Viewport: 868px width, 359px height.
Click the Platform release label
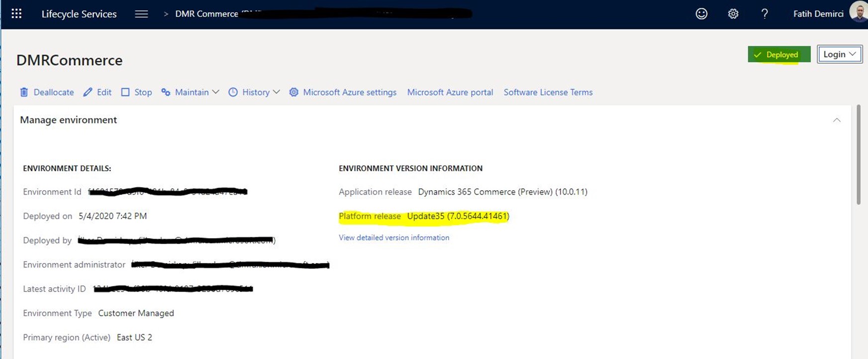(x=370, y=216)
